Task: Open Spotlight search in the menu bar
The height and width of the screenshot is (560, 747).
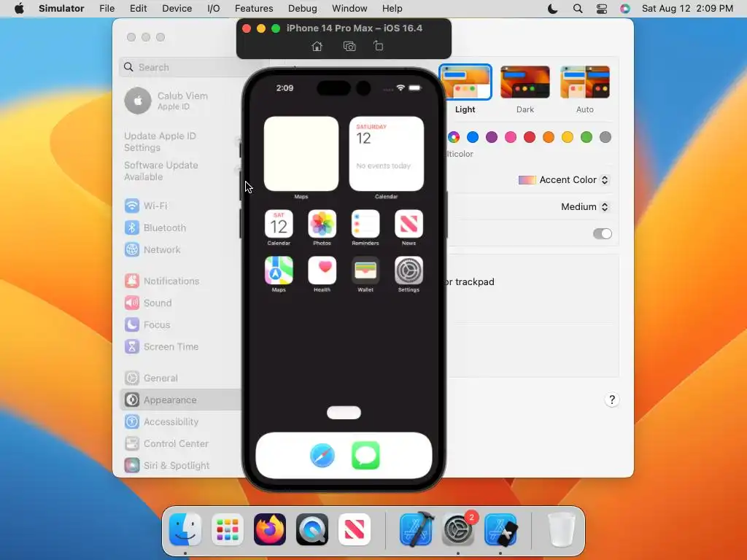Action: pyautogui.click(x=578, y=9)
